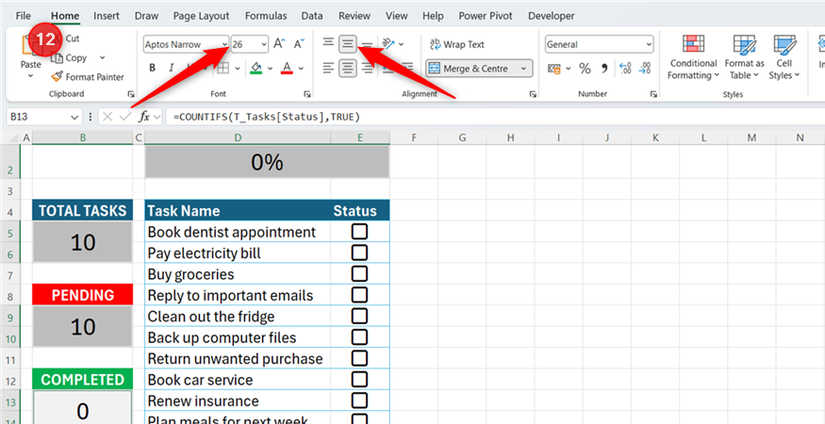Increase decimal places
The image size is (825, 424).
click(626, 68)
